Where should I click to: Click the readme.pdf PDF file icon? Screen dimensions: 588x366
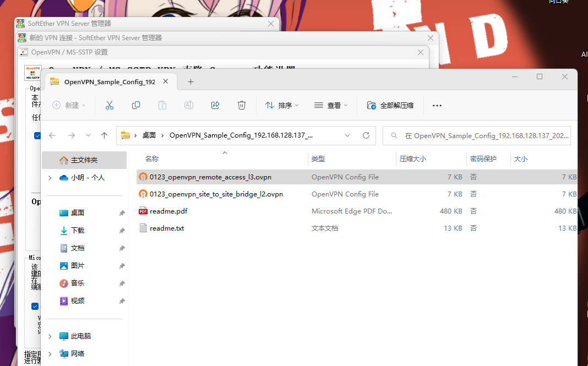pyautogui.click(x=143, y=211)
